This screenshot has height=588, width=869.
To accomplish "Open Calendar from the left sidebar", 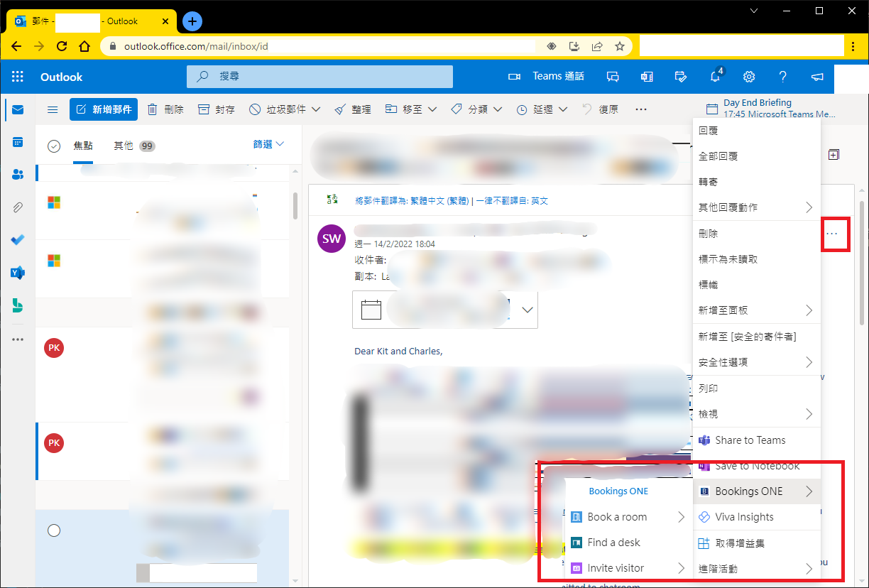I will click(x=18, y=142).
